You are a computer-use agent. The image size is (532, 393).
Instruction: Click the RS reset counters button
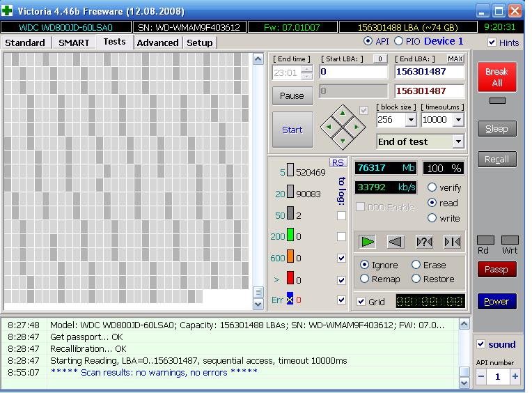coord(338,162)
